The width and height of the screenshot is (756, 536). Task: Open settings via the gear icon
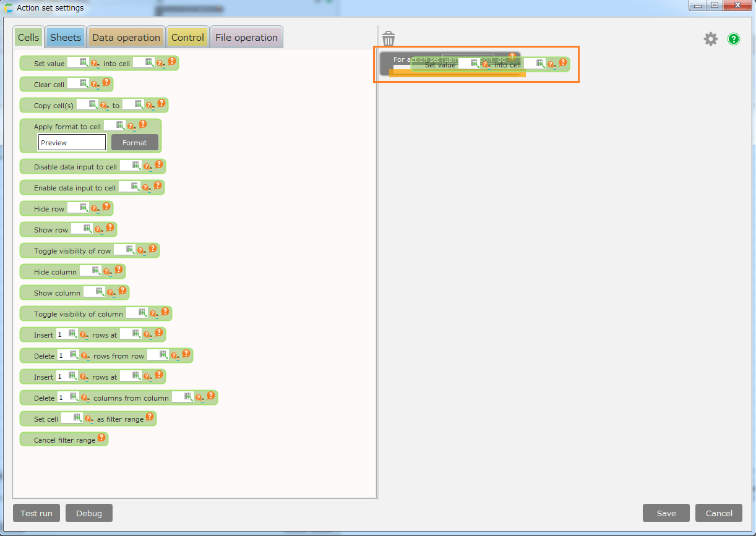tap(711, 39)
